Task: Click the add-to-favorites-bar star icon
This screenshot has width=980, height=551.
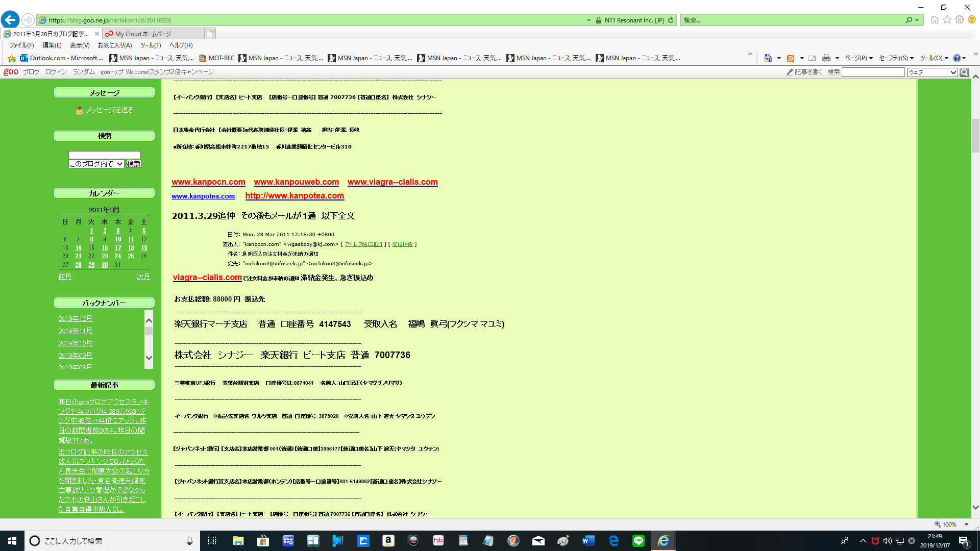Action: pyautogui.click(x=12, y=58)
